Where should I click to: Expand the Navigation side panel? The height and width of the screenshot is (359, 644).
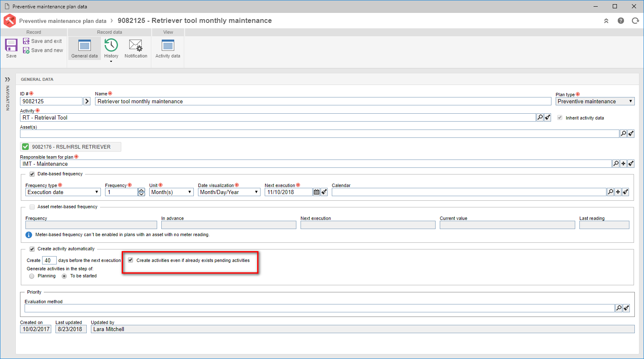click(x=8, y=79)
